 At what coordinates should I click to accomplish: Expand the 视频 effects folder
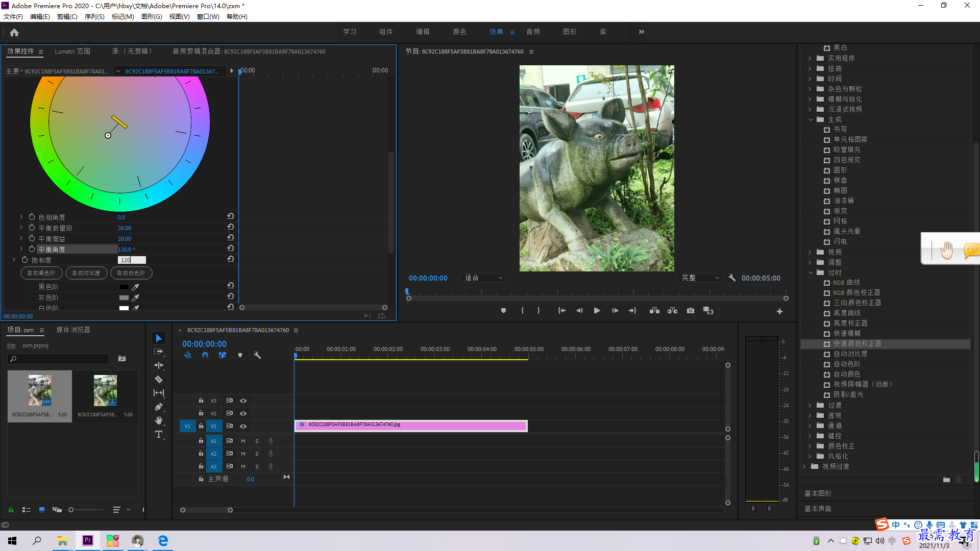[x=810, y=253]
